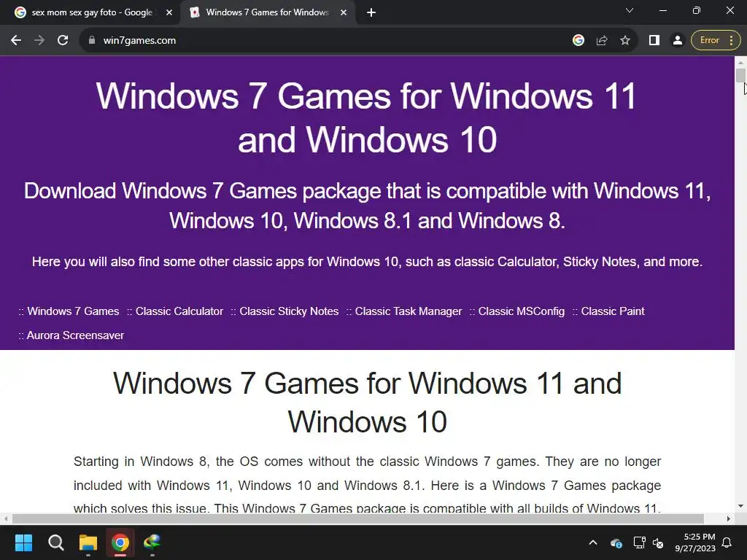747x560 pixels.
Task: Open a new browser tab
Action: [x=371, y=12]
